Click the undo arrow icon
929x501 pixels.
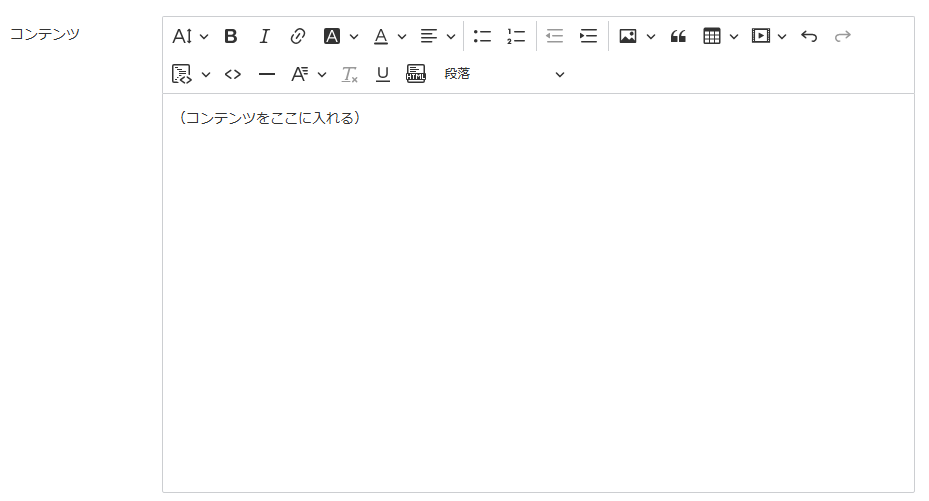point(809,36)
